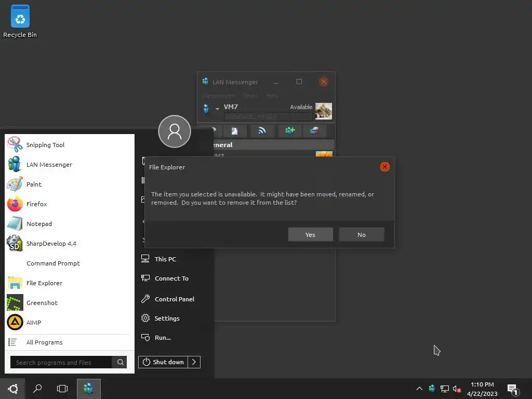
Task: Launch LAN Messenger from Start menu list
Action: (69, 165)
